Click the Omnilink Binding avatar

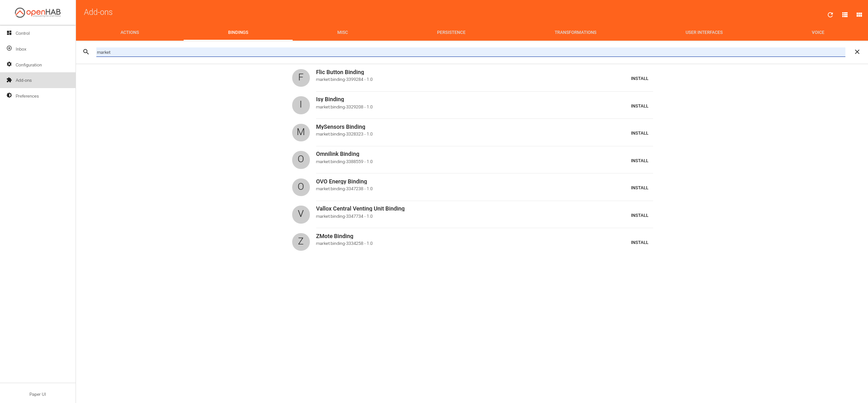pos(301,159)
